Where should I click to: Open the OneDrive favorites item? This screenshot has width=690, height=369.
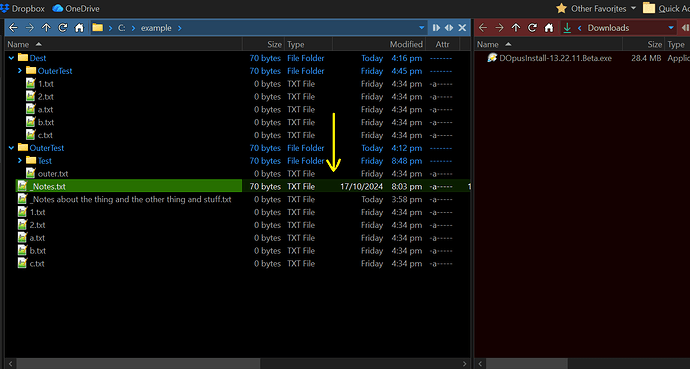click(x=76, y=8)
